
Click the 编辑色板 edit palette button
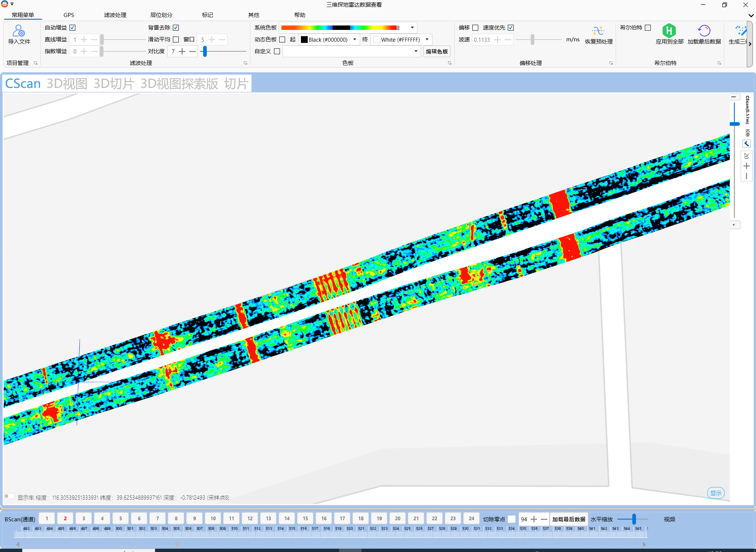click(437, 51)
